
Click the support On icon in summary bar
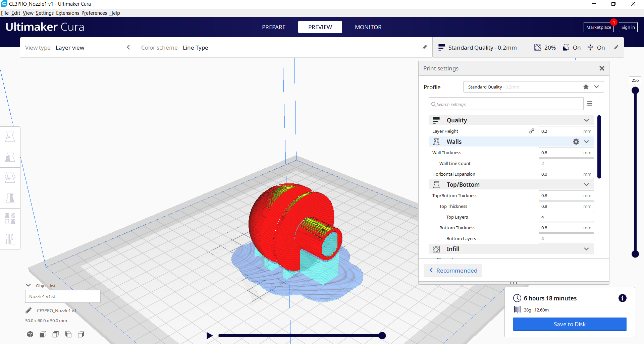566,47
